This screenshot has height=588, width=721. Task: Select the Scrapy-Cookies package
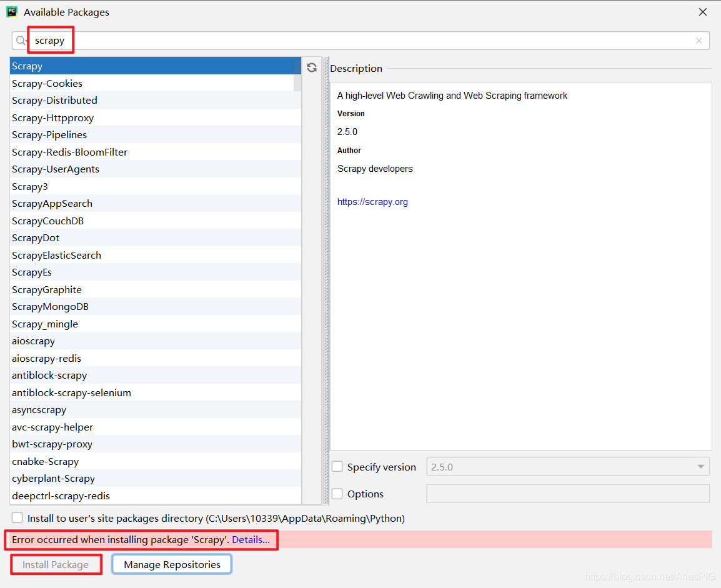pos(156,83)
